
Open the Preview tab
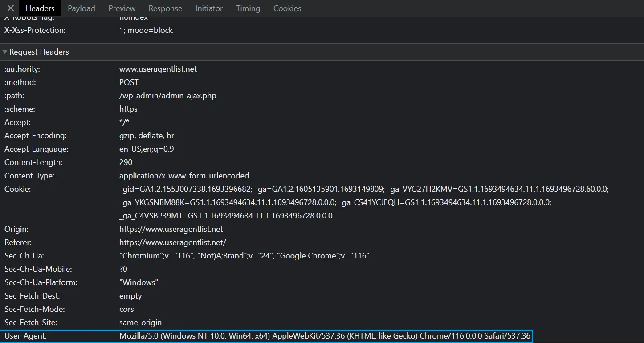[x=122, y=8]
